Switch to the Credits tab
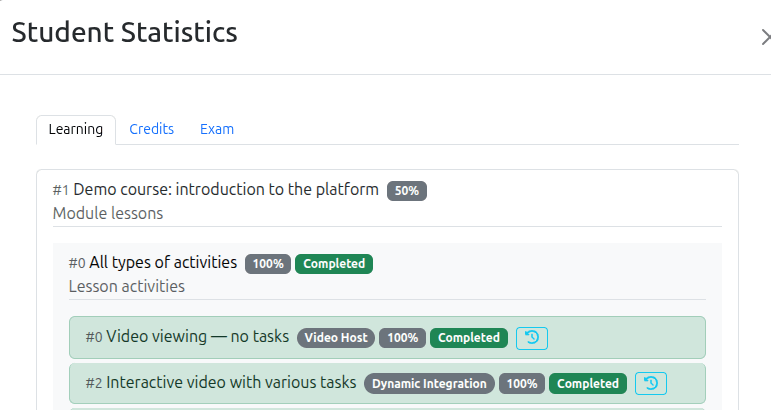Viewport: 771px width, 410px height. tap(151, 129)
